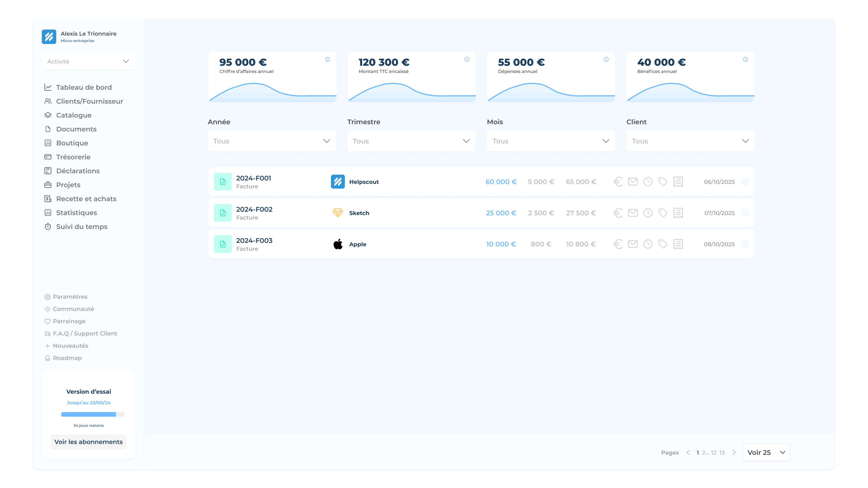Click info icon on Chiffre d'affaires annuel card
Image resolution: width=868 pixels, height=488 pixels.
328,60
